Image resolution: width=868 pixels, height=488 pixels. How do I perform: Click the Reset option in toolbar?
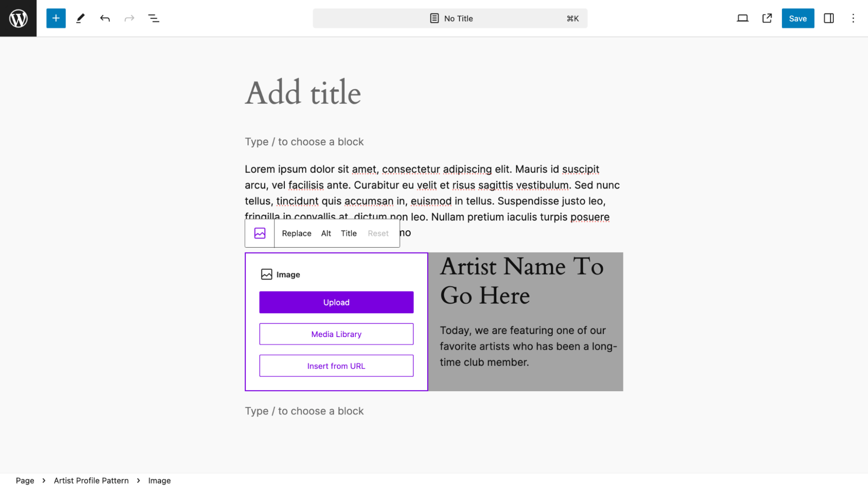(x=378, y=233)
